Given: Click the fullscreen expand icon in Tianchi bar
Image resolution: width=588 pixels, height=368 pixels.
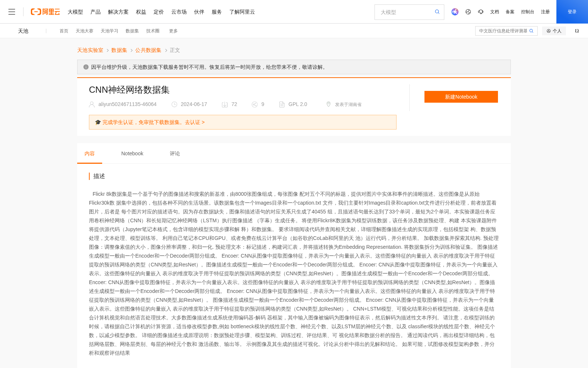Looking at the screenshot, I should pyautogui.click(x=577, y=31).
